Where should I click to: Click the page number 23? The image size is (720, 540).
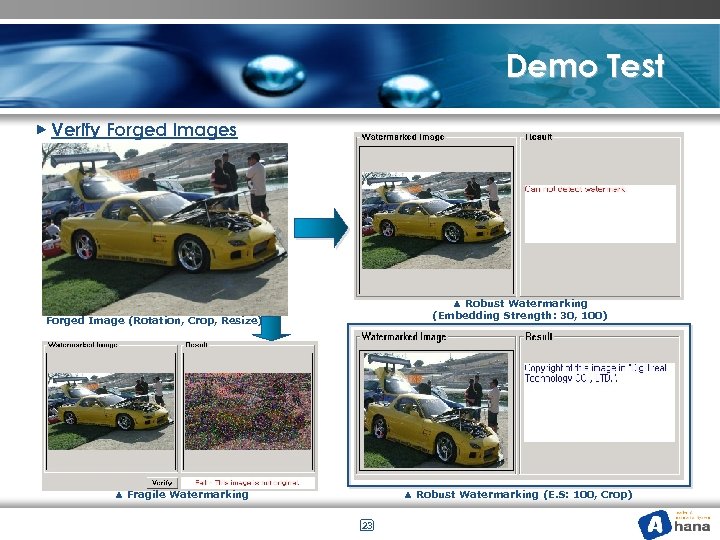[x=366, y=525]
